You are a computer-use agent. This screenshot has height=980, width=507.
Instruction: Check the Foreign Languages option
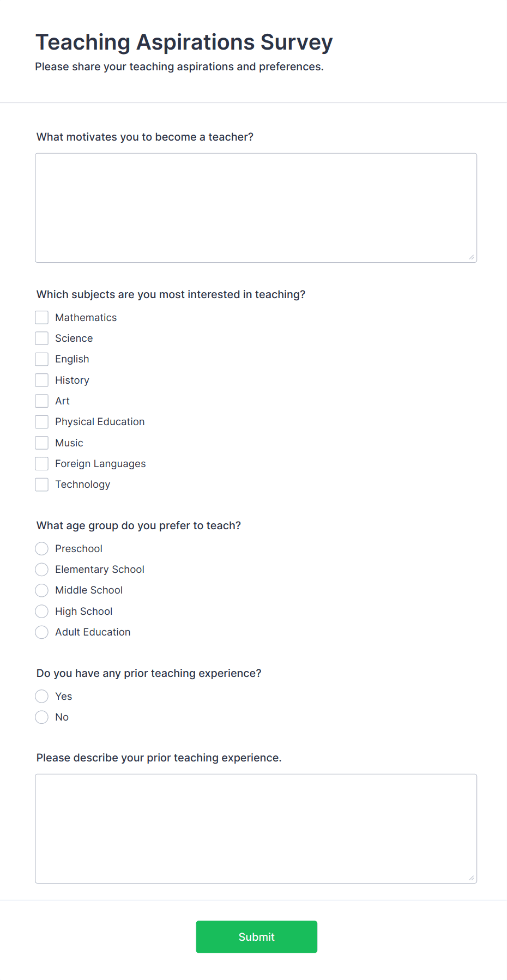tap(41, 463)
